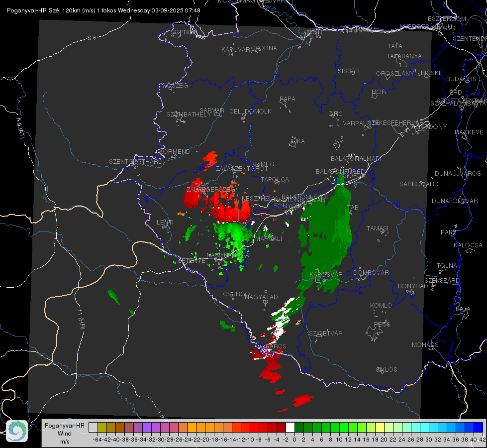Screen dimensions: 487x448
Task: Click the SZIGETVAR city label
Action: coord(325,334)
